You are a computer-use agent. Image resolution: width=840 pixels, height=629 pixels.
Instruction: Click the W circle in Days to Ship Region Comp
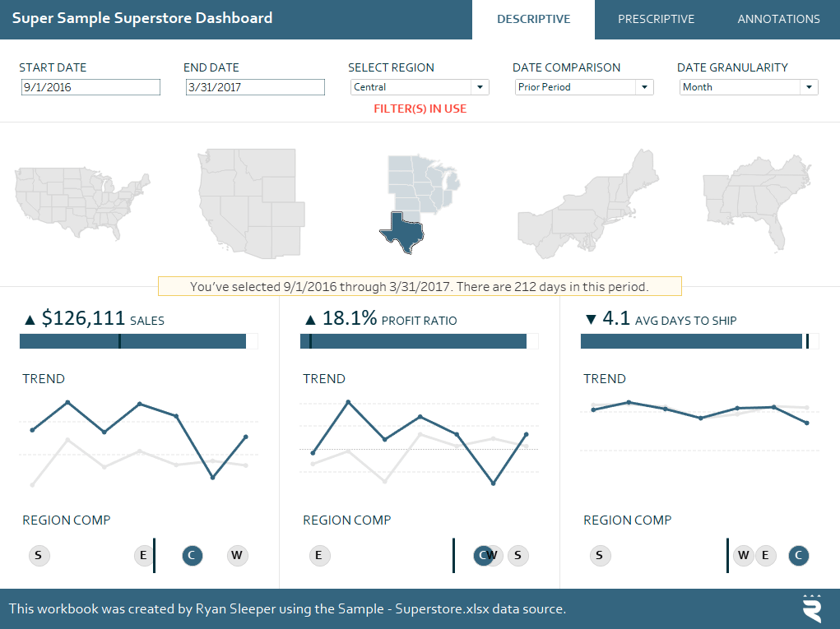click(x=744, y=555)
